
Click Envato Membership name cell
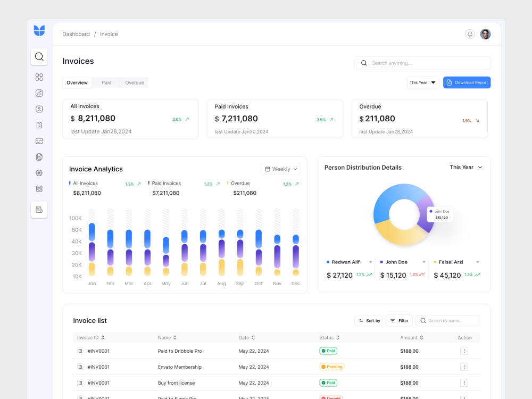coord(179,367)
